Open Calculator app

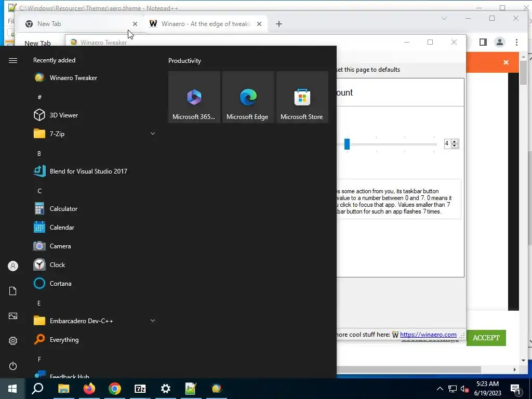(x=95, y=209)
